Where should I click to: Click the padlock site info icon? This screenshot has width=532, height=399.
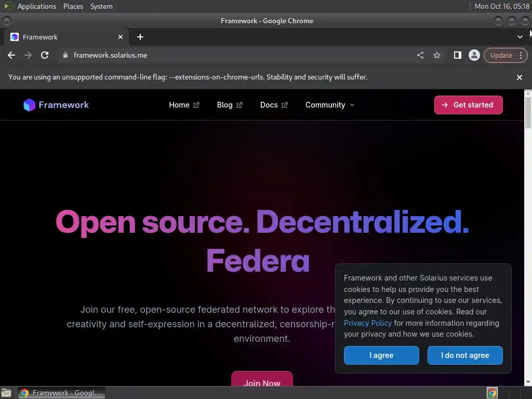[65, 55]
